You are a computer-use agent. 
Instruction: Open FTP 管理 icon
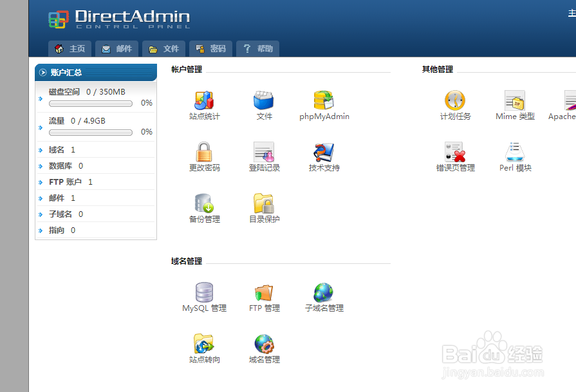click(264, 293)
